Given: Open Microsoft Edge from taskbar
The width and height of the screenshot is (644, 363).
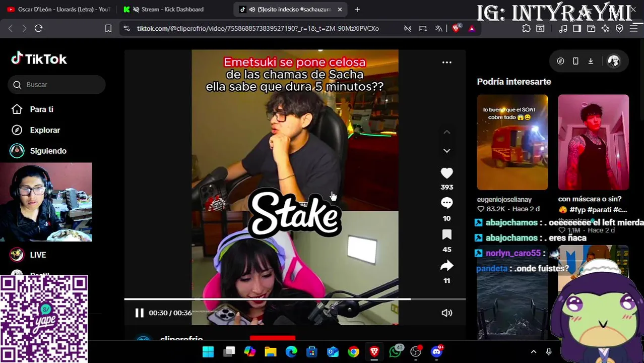Looking at the screenshot, I should pyautogui.click(x=291, y=351).
